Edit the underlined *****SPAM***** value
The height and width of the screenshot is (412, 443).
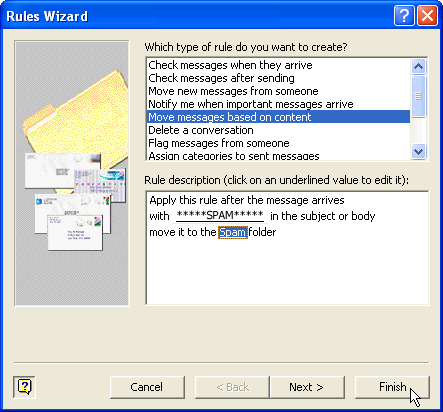click(220, 215)
